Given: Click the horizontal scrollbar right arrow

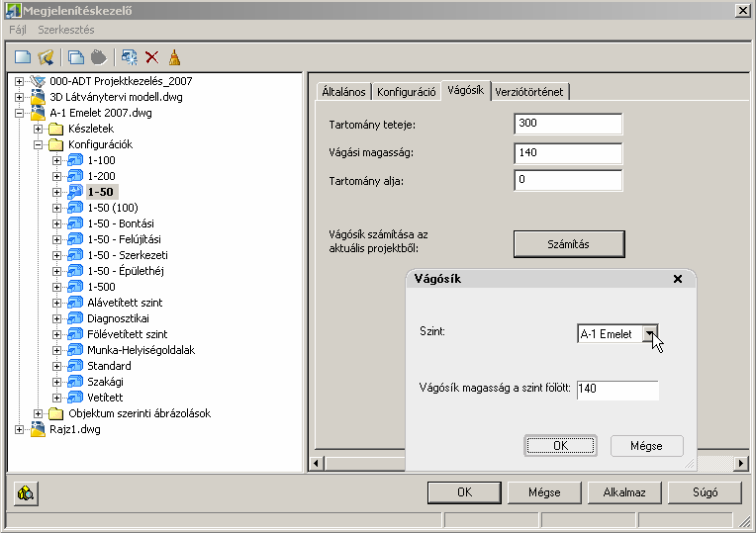Looking at the screenshot, I should (741, 464).
